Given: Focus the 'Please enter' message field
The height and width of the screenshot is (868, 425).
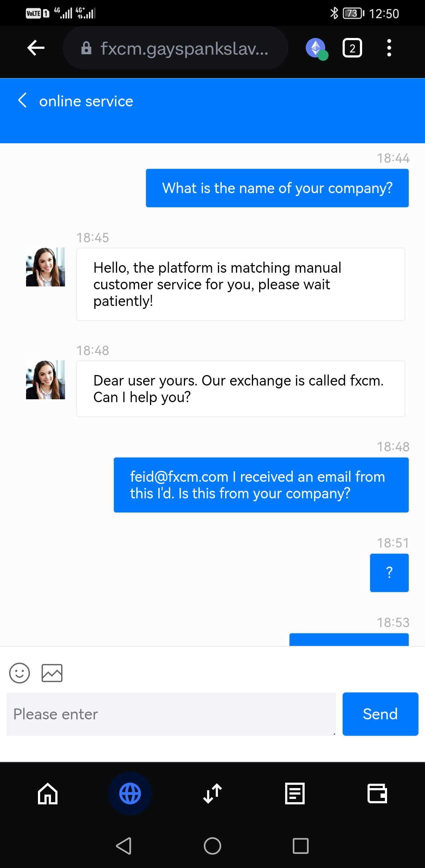Looking at the screenshot, I should click(171, 714).
